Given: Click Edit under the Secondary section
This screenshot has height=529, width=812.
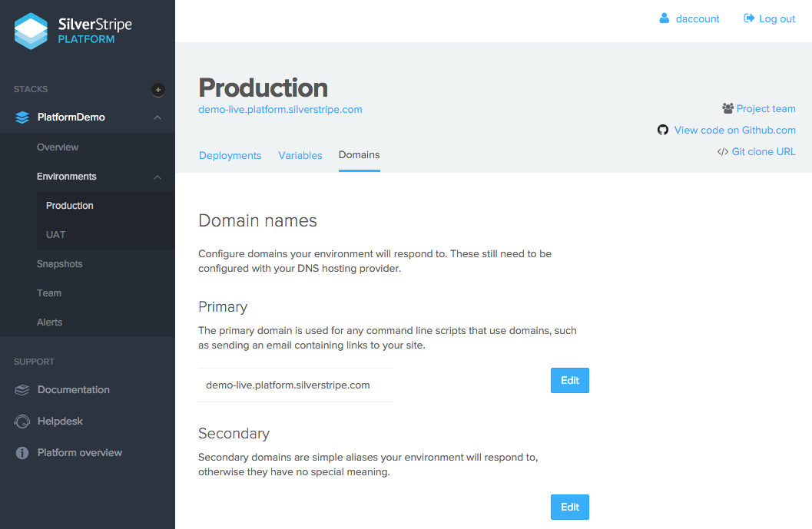Looking at the screenshot, I should click(x=569, y=507).
